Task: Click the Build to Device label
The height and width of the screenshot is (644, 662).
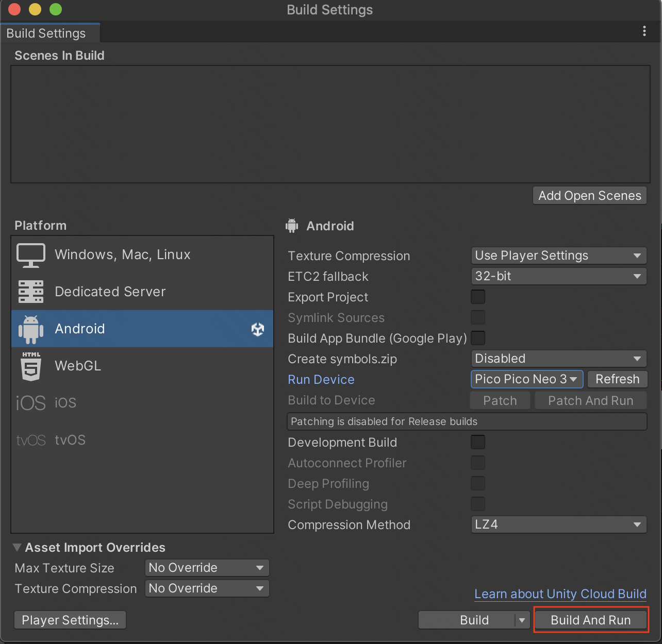Action: pos(332,400)
